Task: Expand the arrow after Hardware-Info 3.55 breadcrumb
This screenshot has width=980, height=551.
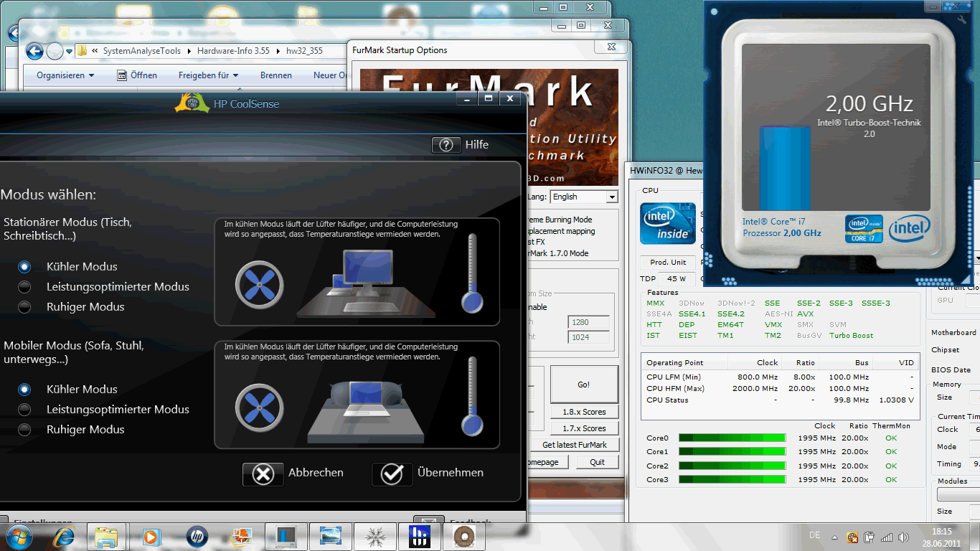Action: tap(279, 51)
